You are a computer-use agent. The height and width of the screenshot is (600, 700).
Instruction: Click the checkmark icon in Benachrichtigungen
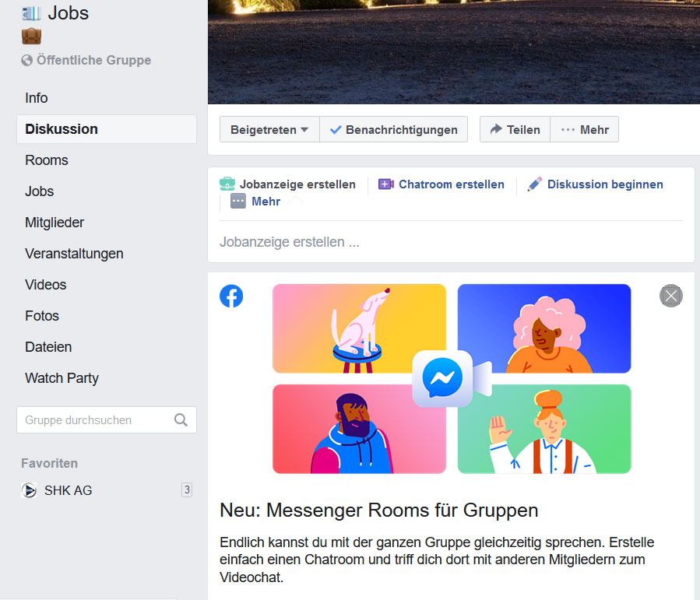pyautogui.click(x=336, y=130)
